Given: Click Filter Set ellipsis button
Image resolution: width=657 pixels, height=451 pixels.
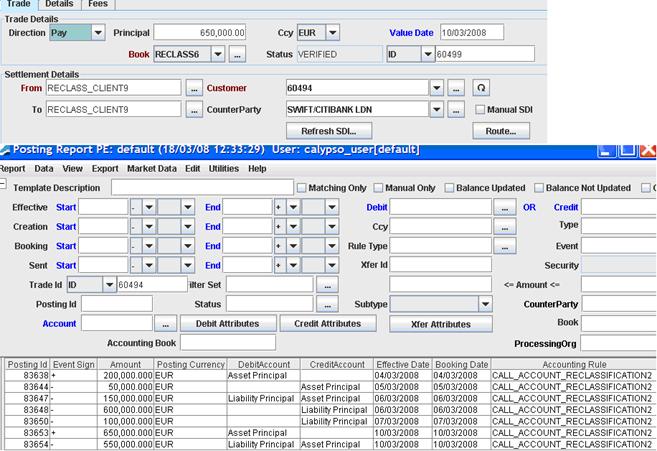Looking at the screenshot, I should 327,285.
